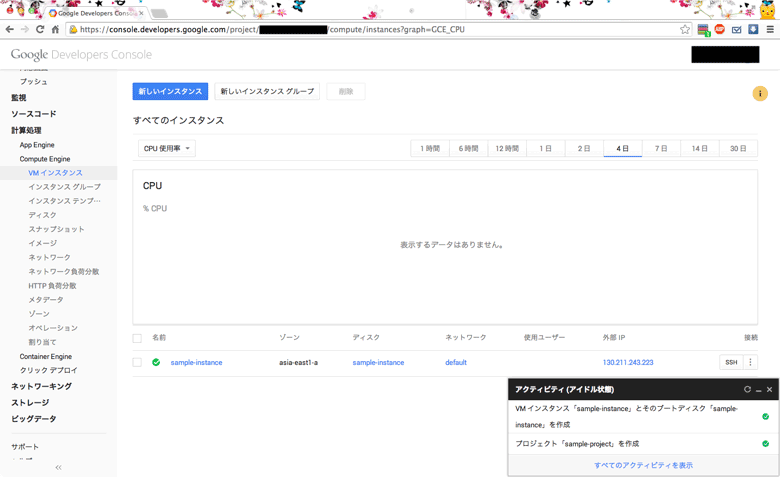Image resolution: width=780 pixels, height=477 pixels.
Task: Expand ビッグデータ in the sidebar
Action: click(x=33, y=418)
